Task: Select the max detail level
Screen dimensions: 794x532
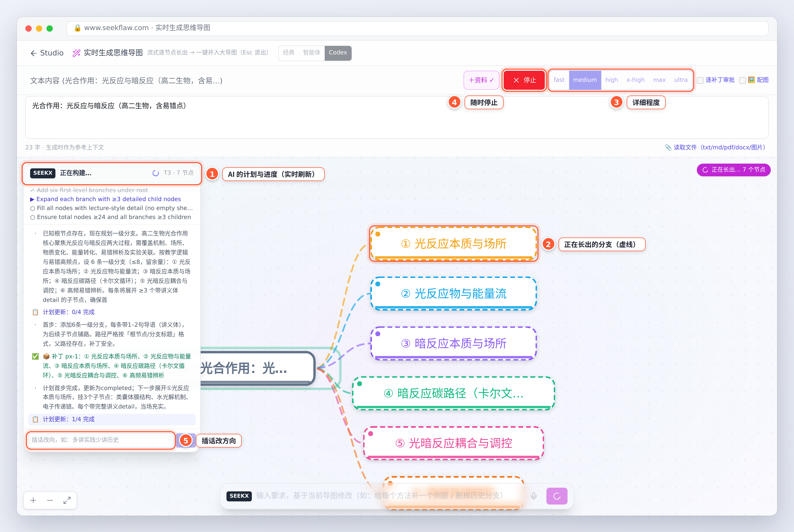Action: (x=659, y=80)
